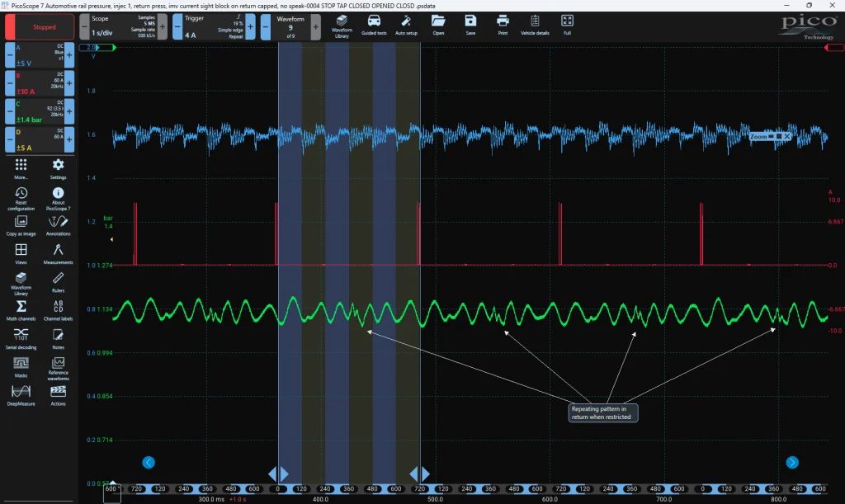Screen dimensions: 845x504
Task: Open Channel B ±10 A options
Action: [x=40, y=83]
